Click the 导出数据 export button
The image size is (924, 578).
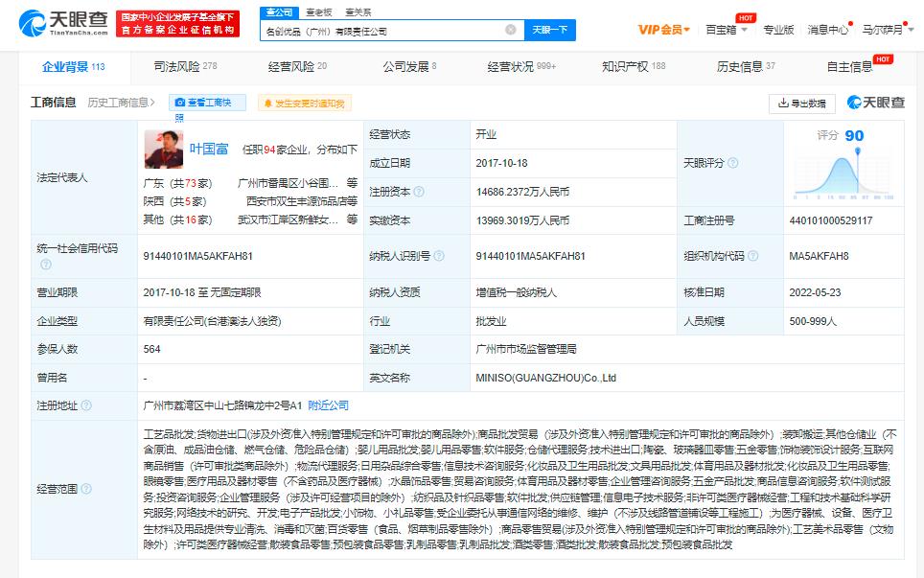802,103
